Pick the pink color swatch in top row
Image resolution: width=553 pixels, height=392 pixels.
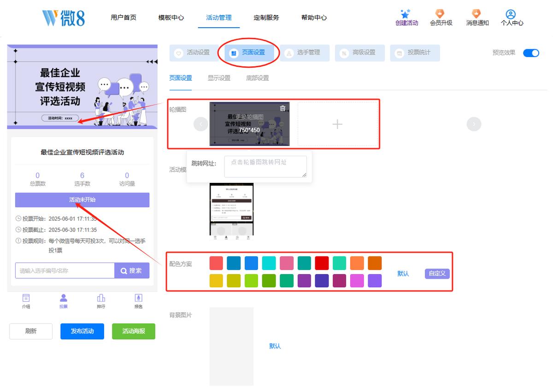pyautogui.click(x=287, y=263)
